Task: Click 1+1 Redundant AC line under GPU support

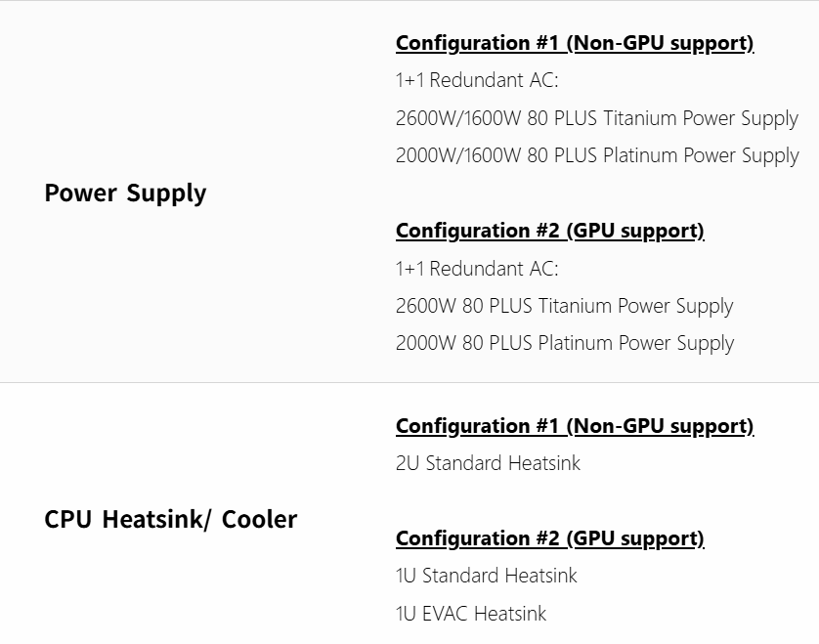Action: point(477,269)
